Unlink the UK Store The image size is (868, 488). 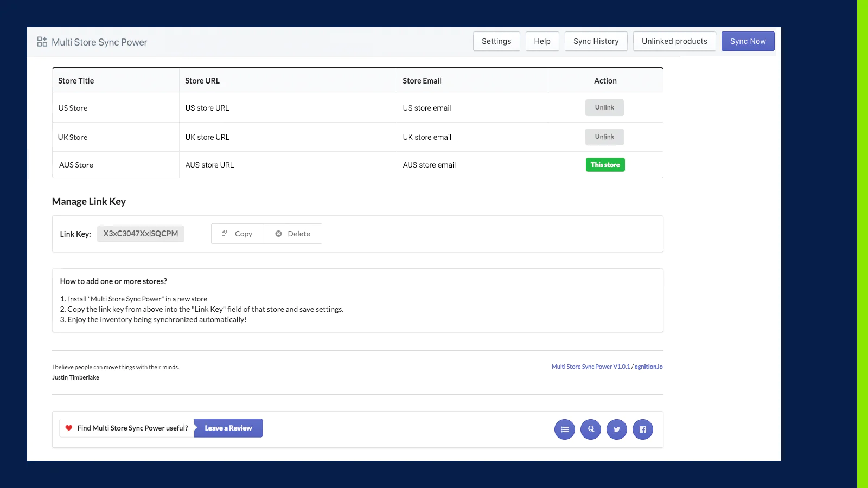click(x=604, y=137)
